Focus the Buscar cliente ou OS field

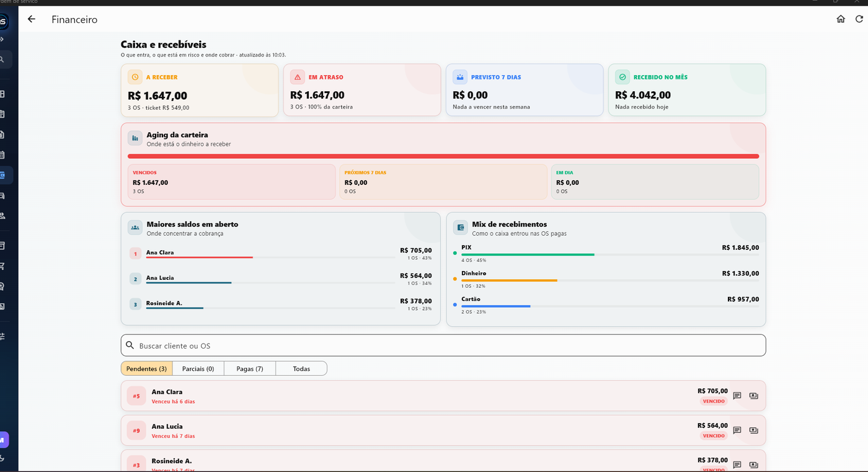click(x=443, y=345)
